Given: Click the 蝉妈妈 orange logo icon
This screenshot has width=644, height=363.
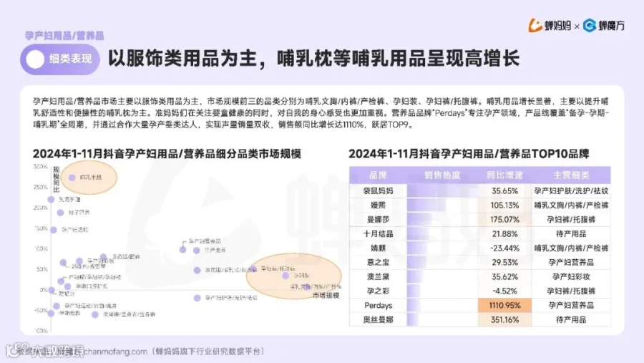Looking at the screenshot, I should pos(535,26).
